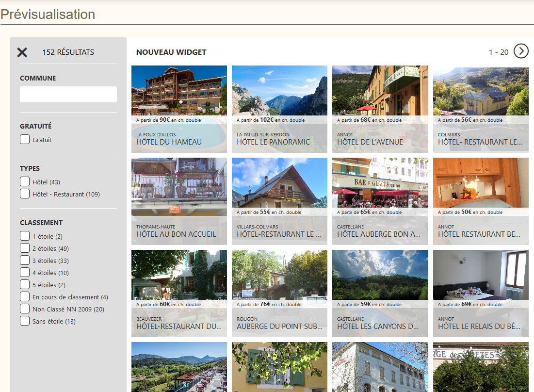The height and width of the screenshot is (392, 534).
Task: Click the AUBERGE DU POINT SUB... title
Action: coord(279,327)
